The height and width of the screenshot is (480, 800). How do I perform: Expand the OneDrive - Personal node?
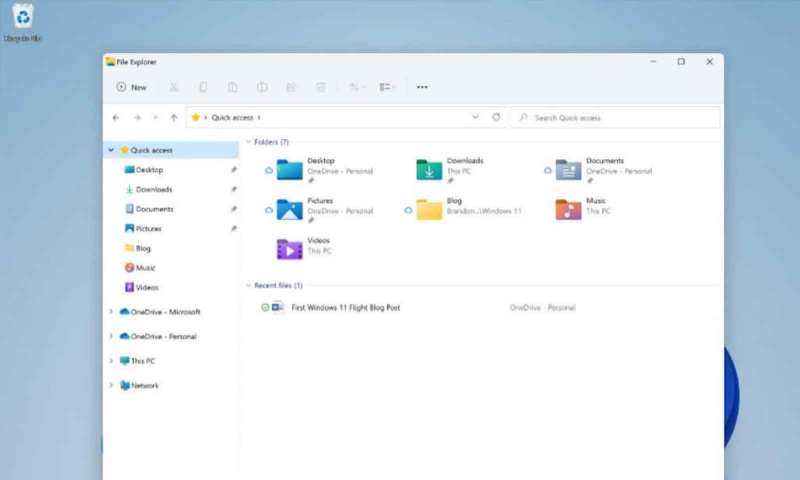(x=111, y=336)
